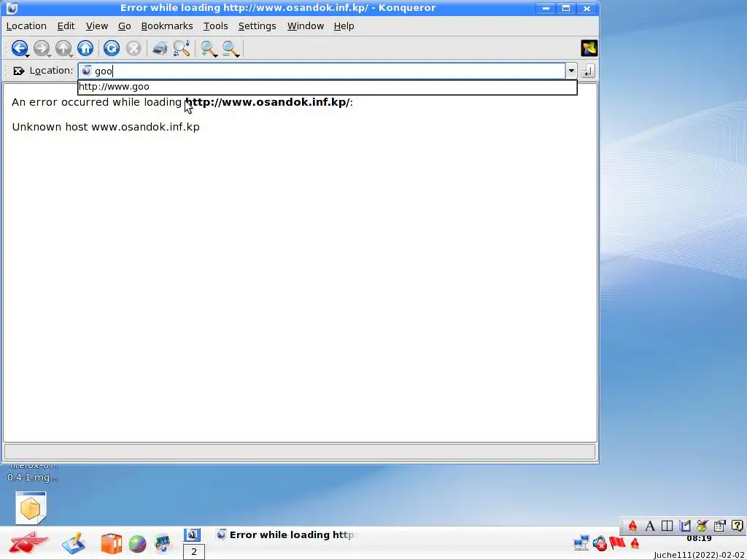The height and width of the screenshot is (560, 747).
Task: Click the question mark help icon in floating toolbar
Action: coord(737,526)
